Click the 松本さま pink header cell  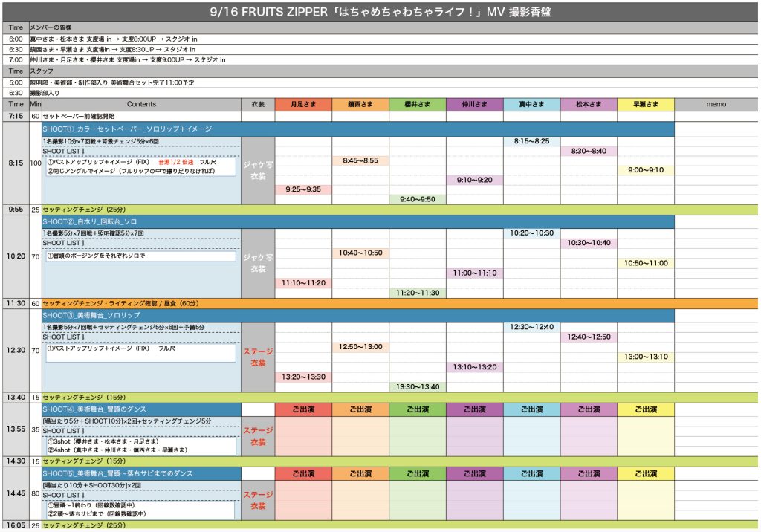(x=589, y=105)
